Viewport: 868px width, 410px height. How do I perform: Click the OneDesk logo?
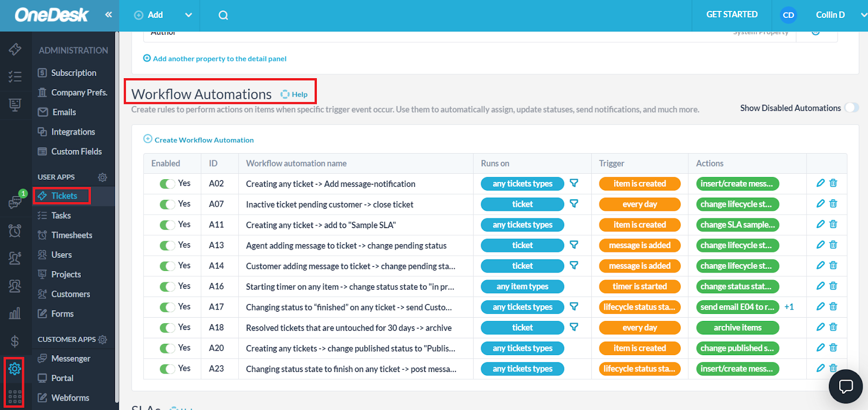pyautogui.click(x=51, y=15)
